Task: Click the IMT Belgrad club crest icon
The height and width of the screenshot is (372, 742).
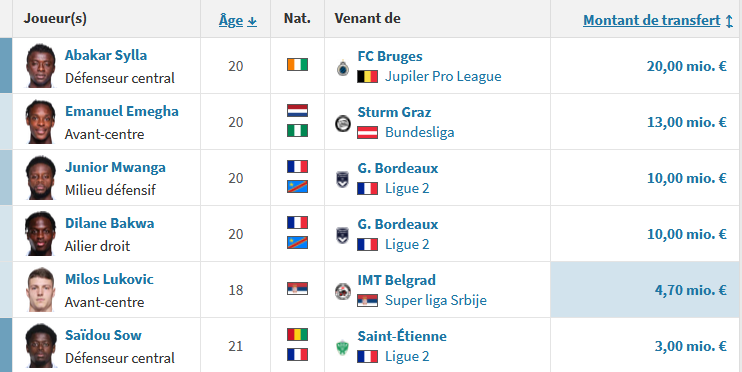Action: [x=343, y=291]
